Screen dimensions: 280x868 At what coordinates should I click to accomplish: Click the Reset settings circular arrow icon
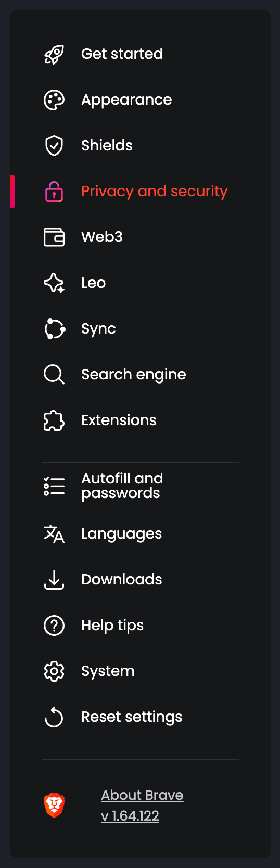[x=54, y=717]
